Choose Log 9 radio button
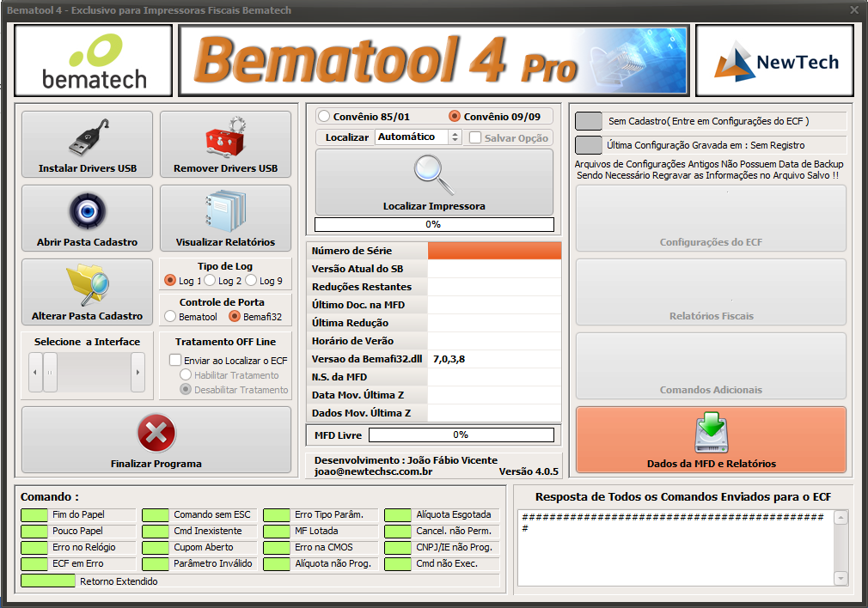This screenshot has width=868, height=608. point(251,281)
